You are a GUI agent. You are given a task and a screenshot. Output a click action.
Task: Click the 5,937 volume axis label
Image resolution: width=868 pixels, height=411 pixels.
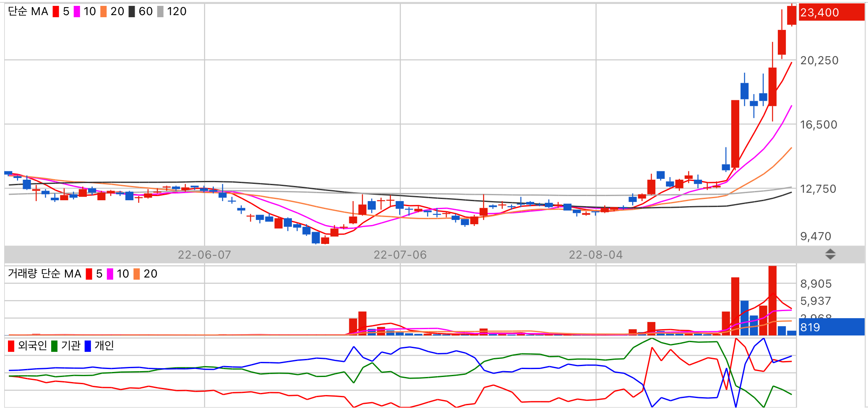click(816, 301)
